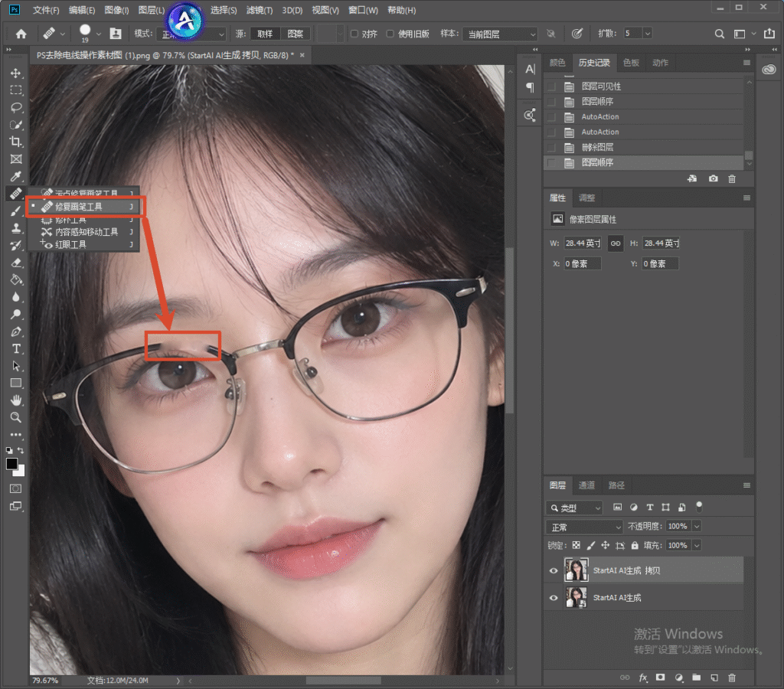Enable the 使用旧版 checkbox

(x=390, y=34)
